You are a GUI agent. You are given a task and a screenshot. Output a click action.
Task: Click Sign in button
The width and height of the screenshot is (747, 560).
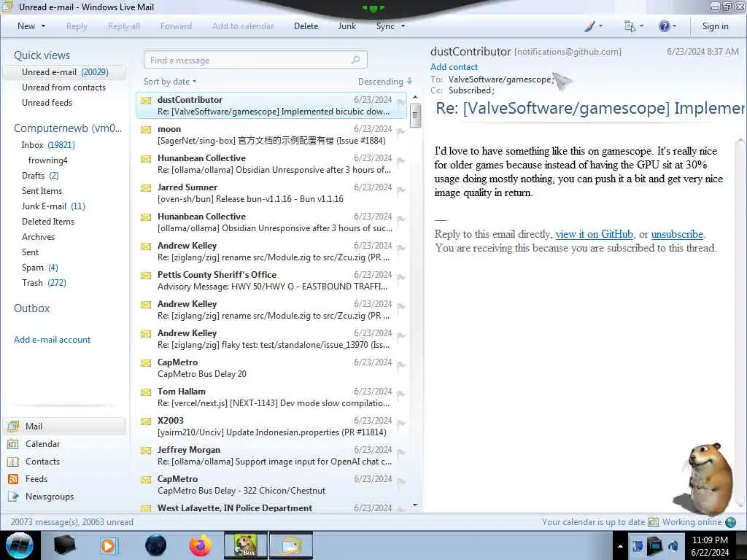(715, 26)
